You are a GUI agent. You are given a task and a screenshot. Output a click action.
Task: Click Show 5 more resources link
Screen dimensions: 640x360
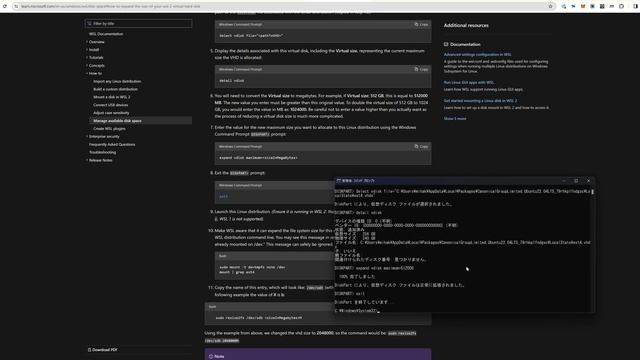coord(455,119)
